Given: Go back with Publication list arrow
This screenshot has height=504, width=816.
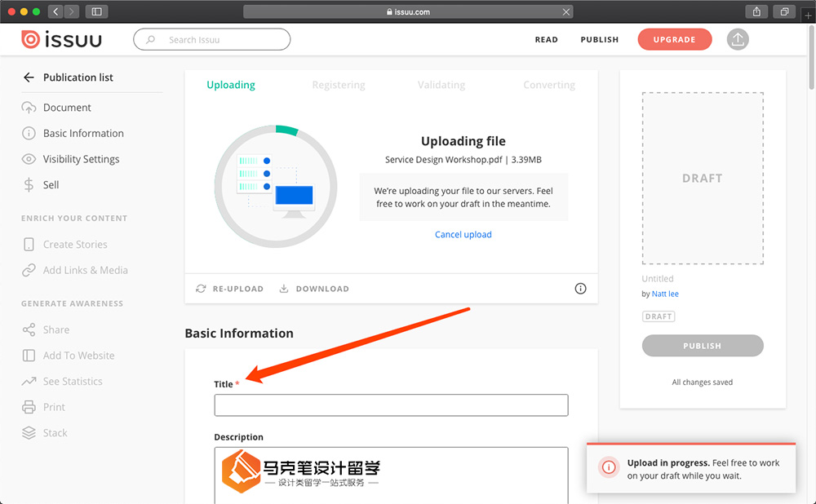Looking at the screenshot, I should (29, 77).
